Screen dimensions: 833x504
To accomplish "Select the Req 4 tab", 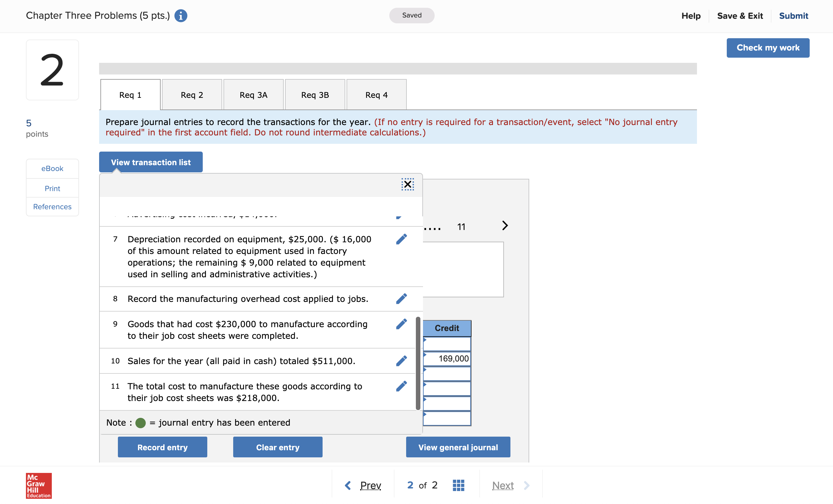I will [x=376, y=95].
